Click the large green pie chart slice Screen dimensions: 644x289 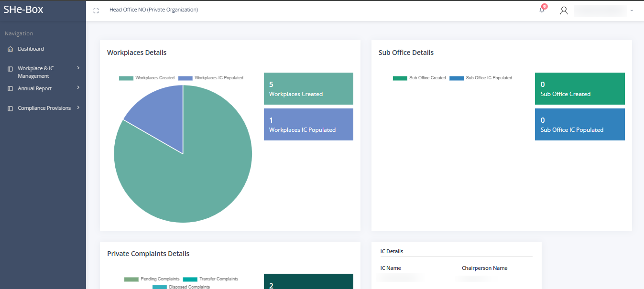[191, 182]
